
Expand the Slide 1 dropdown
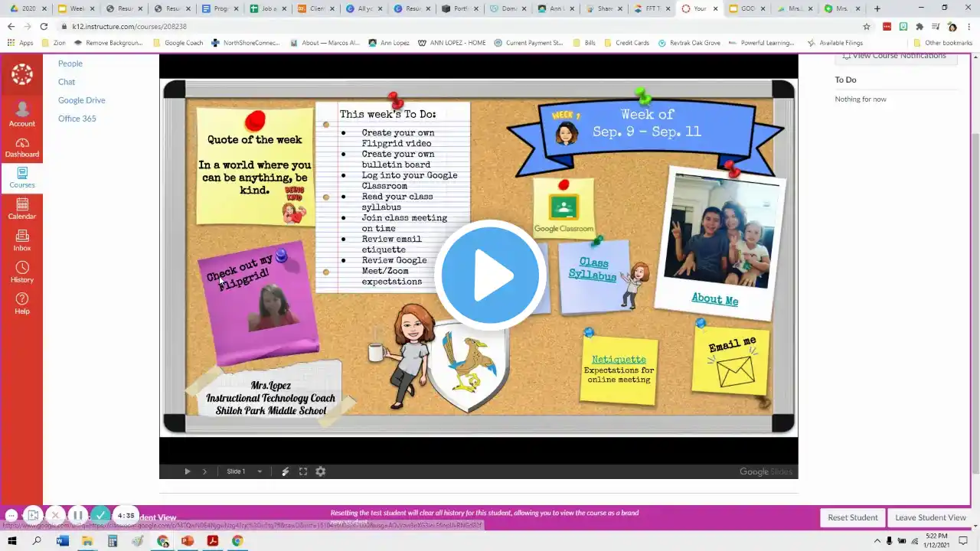point(260,471)
